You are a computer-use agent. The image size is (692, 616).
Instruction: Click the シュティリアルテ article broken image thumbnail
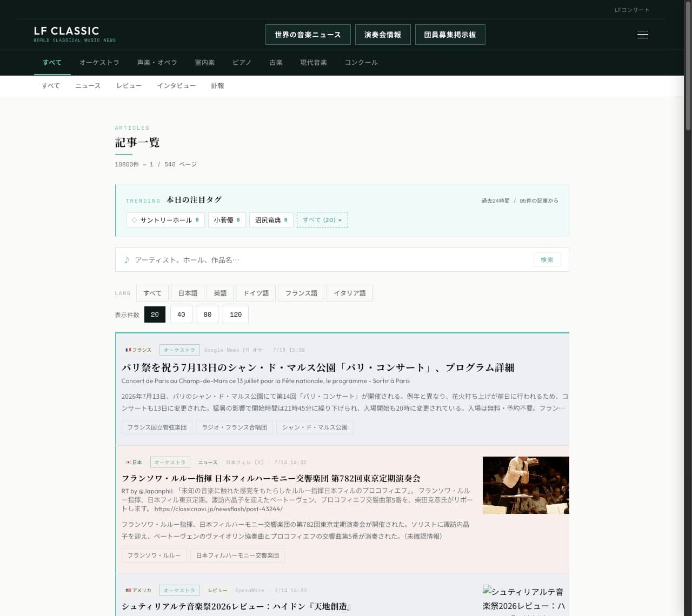pos(525,600)
